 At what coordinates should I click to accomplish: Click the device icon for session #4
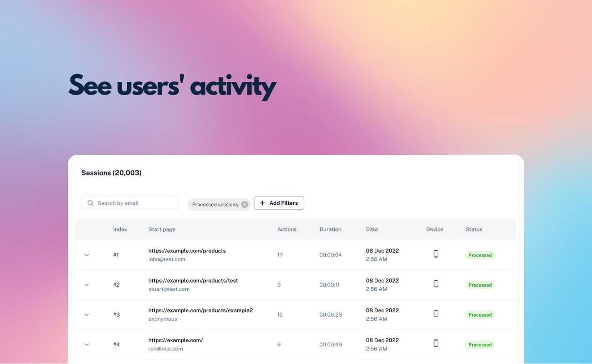[436, 344]
